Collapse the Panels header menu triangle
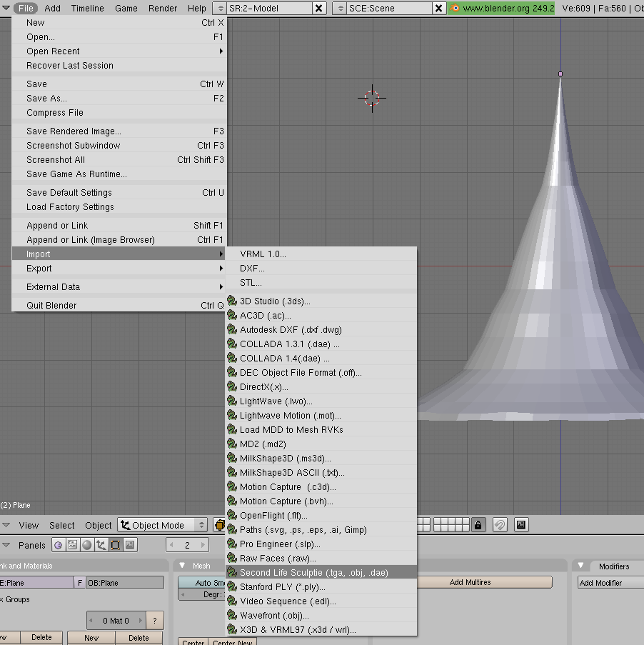The width and height of the screenshot is (644, 645). coord(6,545)
